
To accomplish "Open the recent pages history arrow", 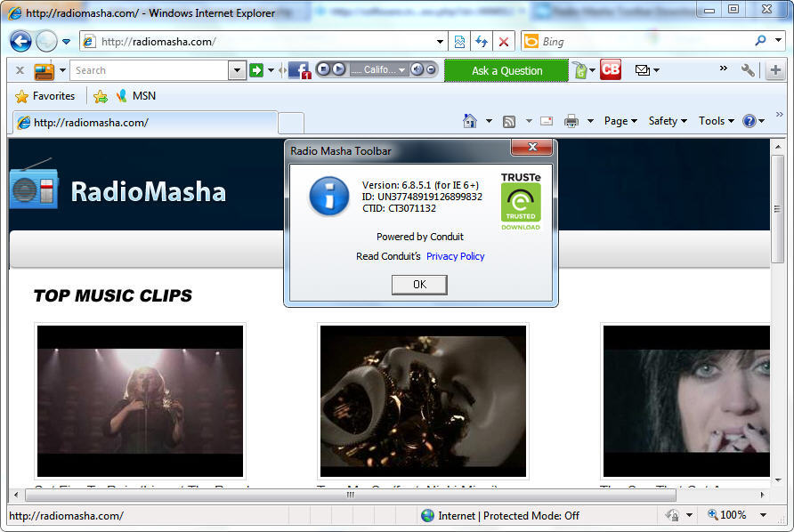I will coord(67,42).
